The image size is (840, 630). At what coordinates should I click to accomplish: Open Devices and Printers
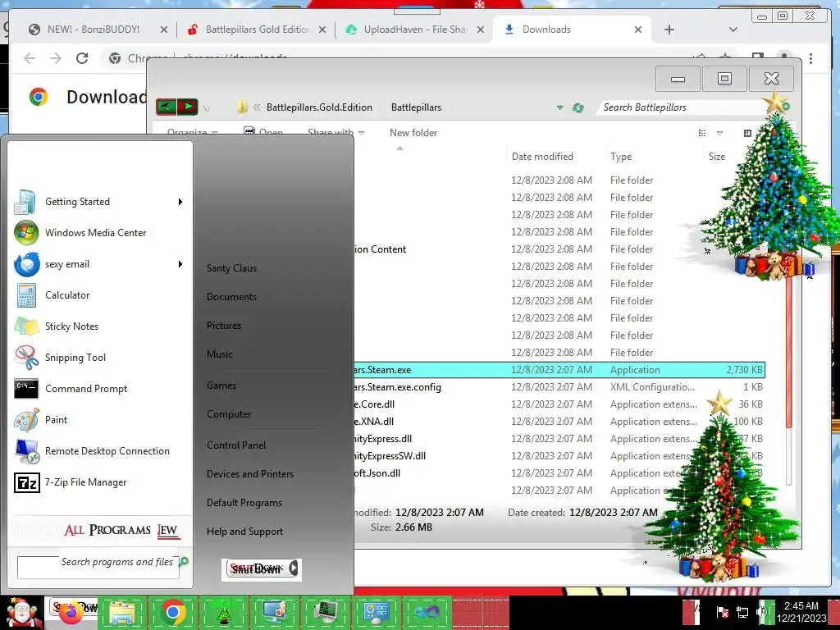[x=250, y=474]
